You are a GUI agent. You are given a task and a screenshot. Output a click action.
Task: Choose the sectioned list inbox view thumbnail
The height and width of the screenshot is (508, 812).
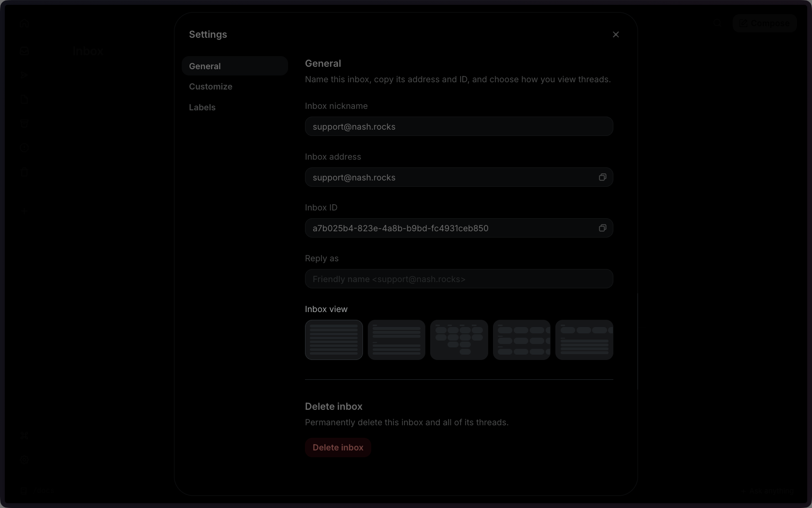click(x=396, y=340)
